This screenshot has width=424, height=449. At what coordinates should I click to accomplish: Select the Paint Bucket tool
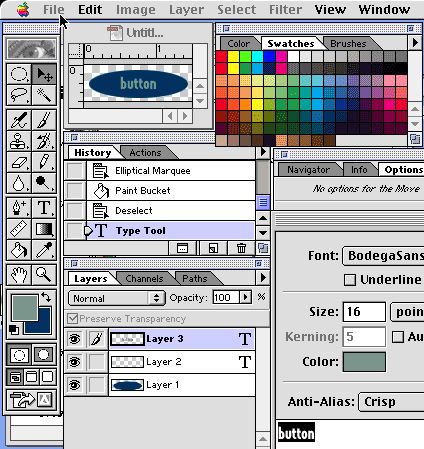click(x=19, y=250)
